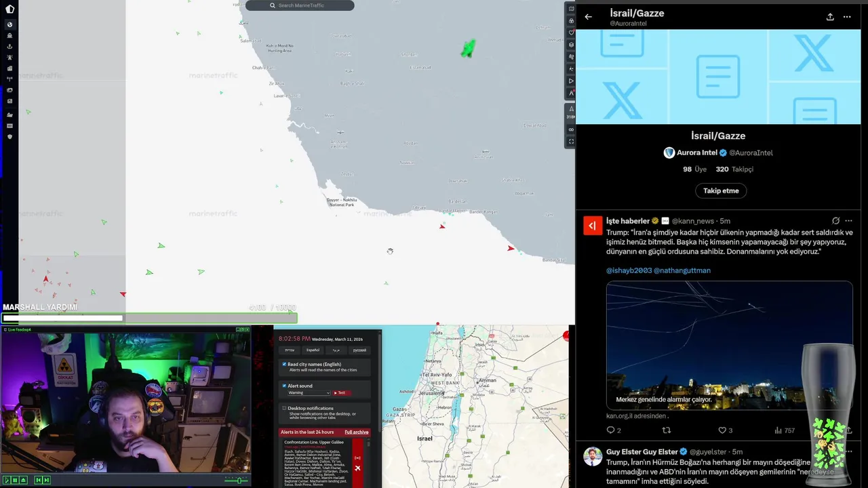The height and width of the screenshot is (488, 868).
Task: Toggle fullscreen icon on map toolbar
Action: (571, 142)
